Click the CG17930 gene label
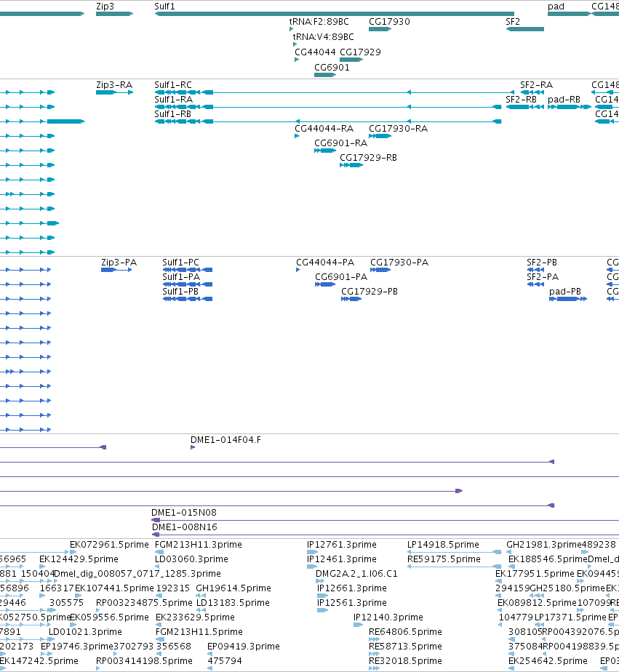619x672 pixels. click(389, 21)
